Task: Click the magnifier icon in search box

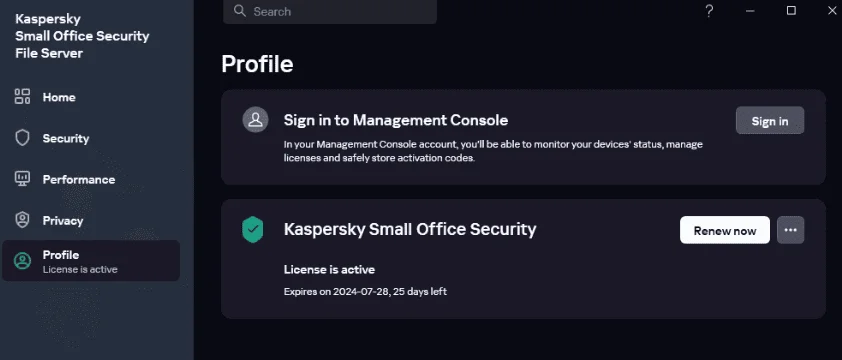Action: point(240,11)
